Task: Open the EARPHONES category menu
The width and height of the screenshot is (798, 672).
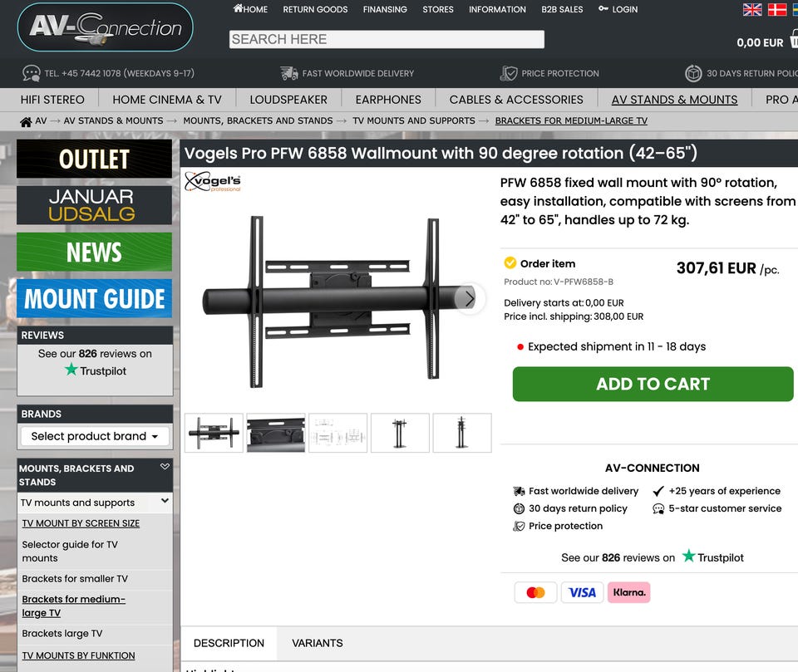Action: coord(388,100)
